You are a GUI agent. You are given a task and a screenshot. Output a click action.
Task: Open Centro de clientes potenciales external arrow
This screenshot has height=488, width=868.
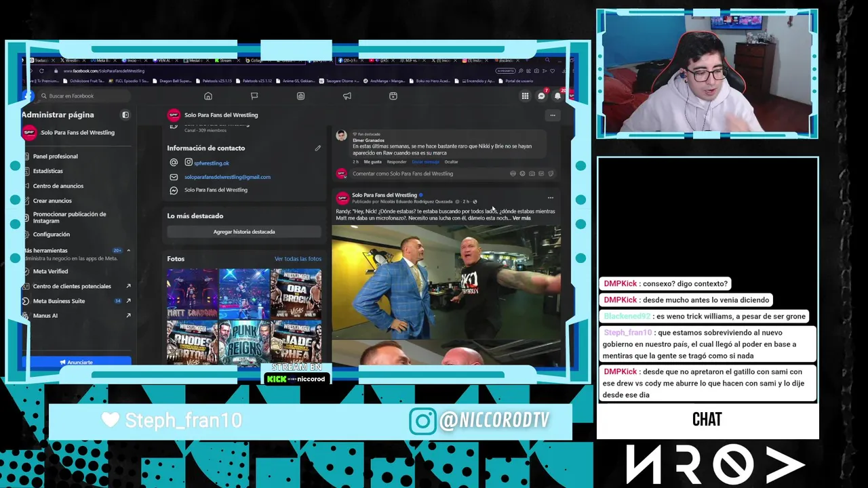128,286
